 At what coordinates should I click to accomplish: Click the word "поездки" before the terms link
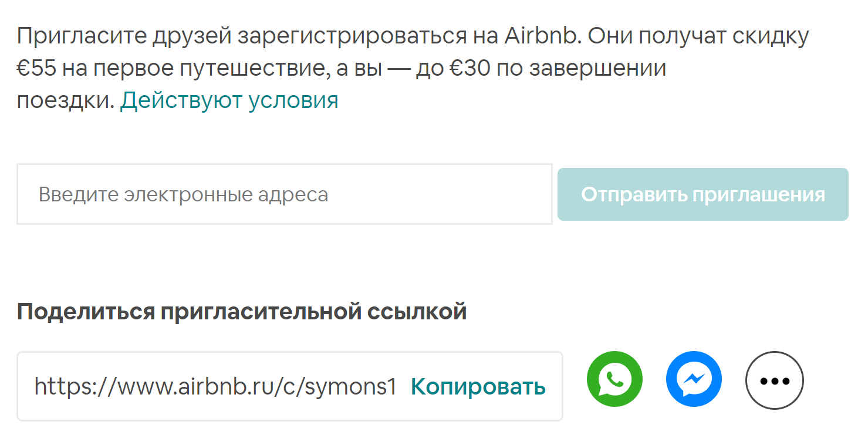[65, 100]
